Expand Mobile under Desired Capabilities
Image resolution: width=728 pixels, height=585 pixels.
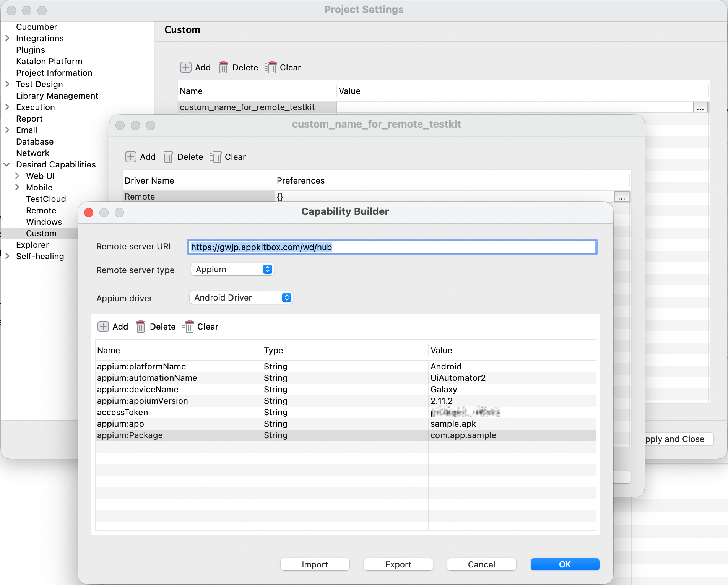(18, 187)
